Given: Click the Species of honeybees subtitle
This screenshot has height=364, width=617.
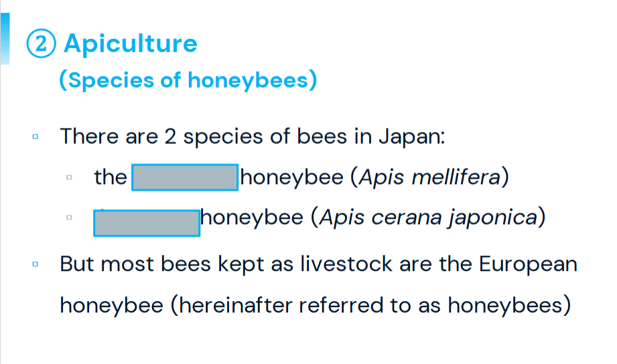Looking at the screenshot, I should coord(188,80).
